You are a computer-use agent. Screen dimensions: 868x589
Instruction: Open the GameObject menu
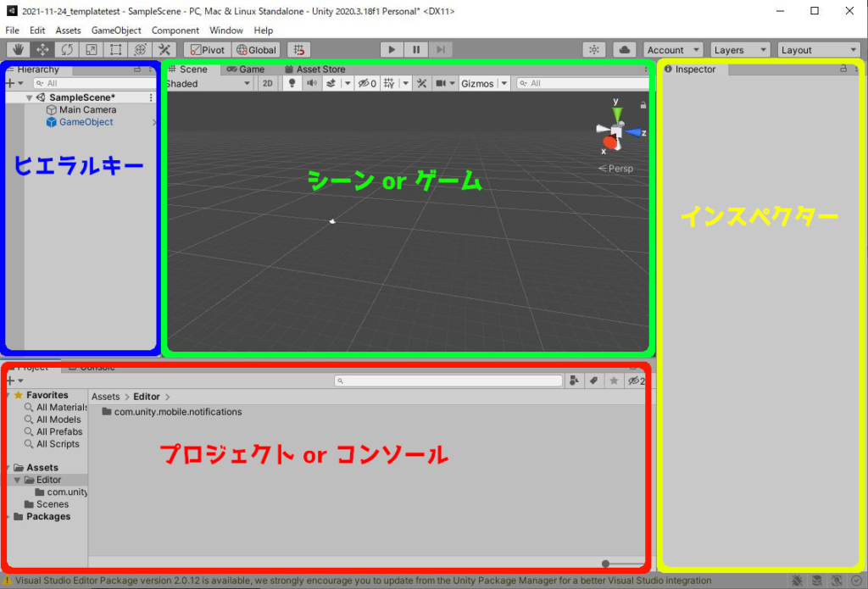[x=116, y=31]
